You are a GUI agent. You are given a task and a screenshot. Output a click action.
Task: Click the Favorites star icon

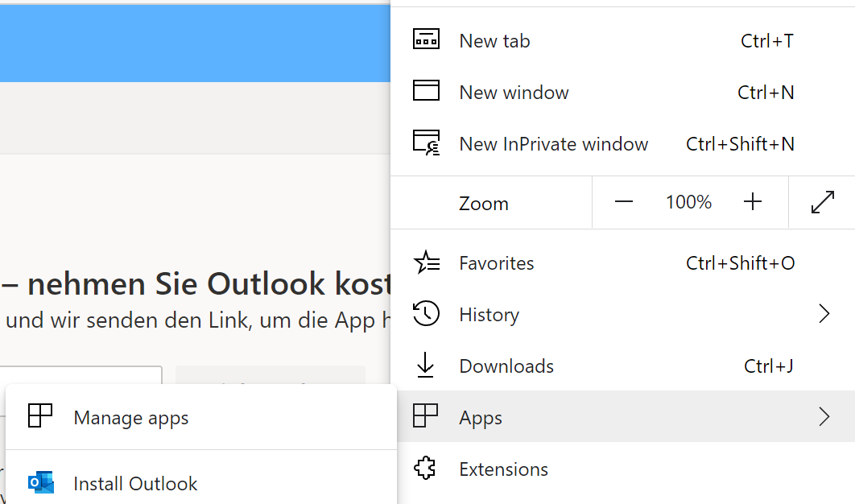(x=427, y=262)
